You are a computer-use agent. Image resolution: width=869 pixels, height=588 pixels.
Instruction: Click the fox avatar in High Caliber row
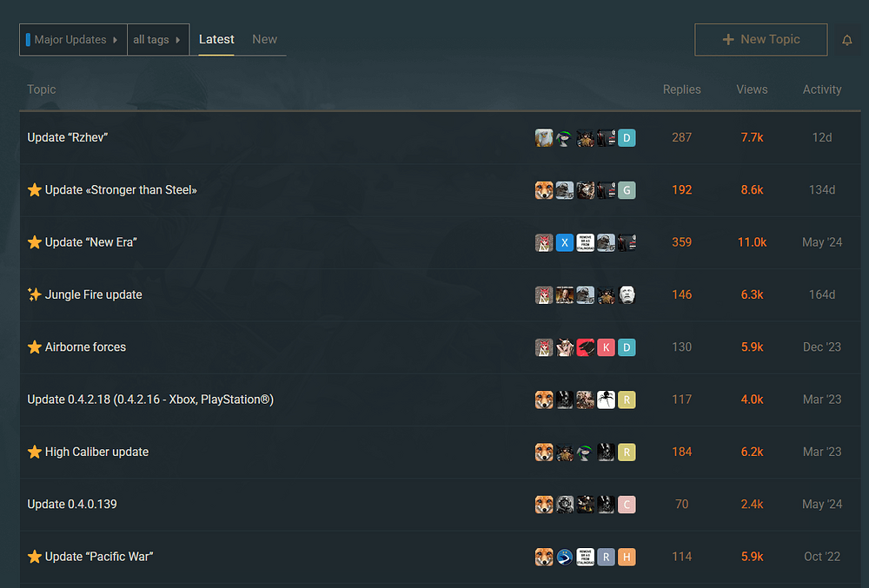coord(544,452)
